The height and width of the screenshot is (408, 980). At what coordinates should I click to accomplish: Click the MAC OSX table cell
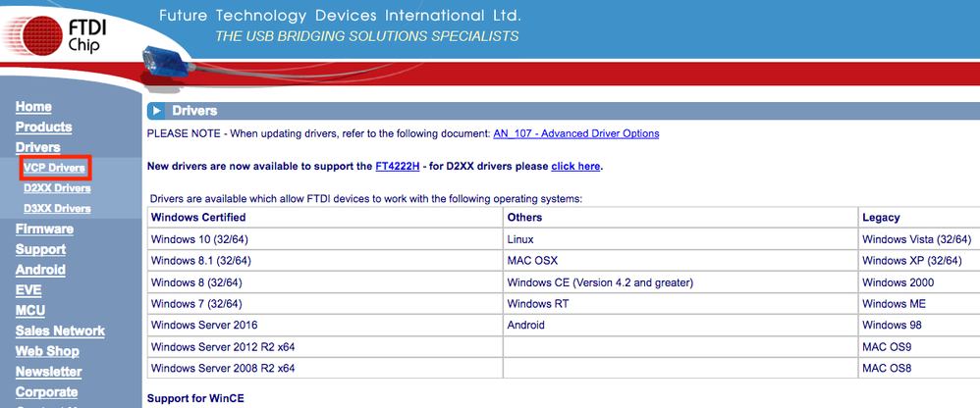[x=681, y=261]
